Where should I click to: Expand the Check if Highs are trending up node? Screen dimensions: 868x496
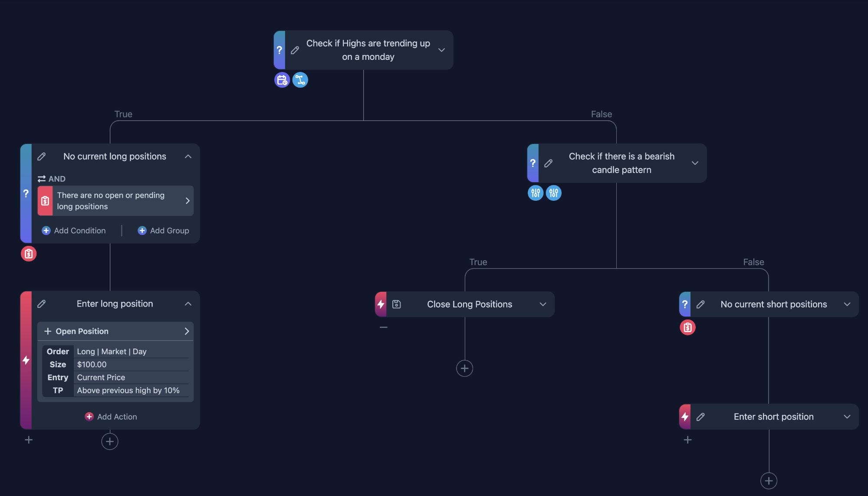tap(441, 50)
